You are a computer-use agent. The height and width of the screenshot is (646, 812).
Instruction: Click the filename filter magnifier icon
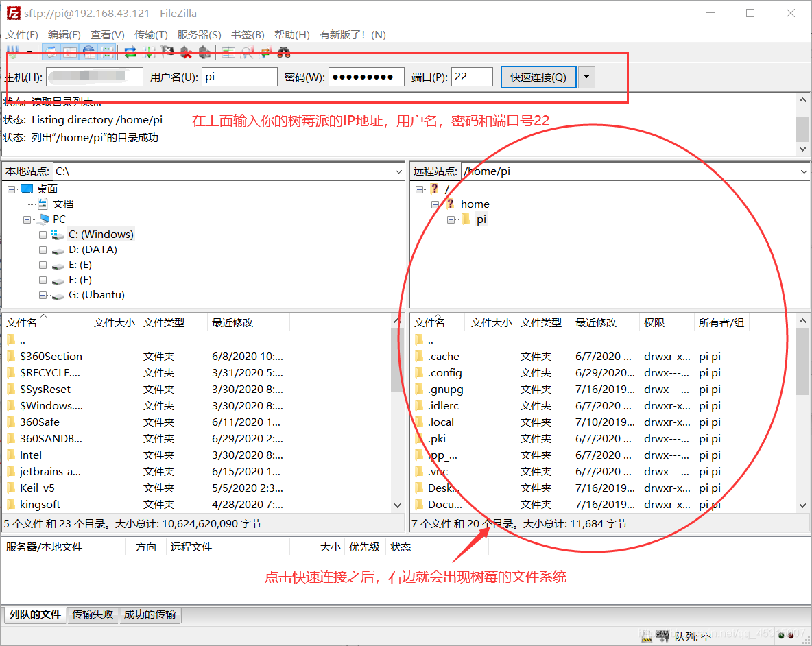(247, 51)
